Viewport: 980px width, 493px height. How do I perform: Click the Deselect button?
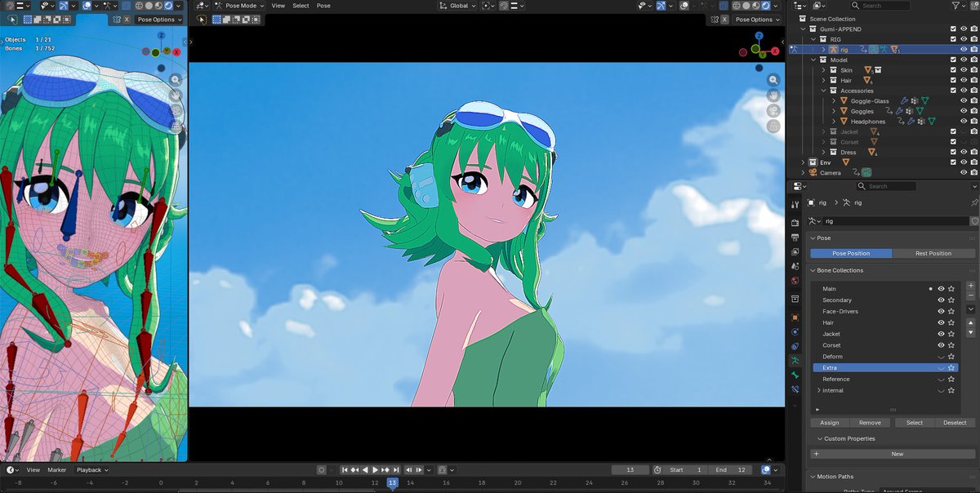955,423
